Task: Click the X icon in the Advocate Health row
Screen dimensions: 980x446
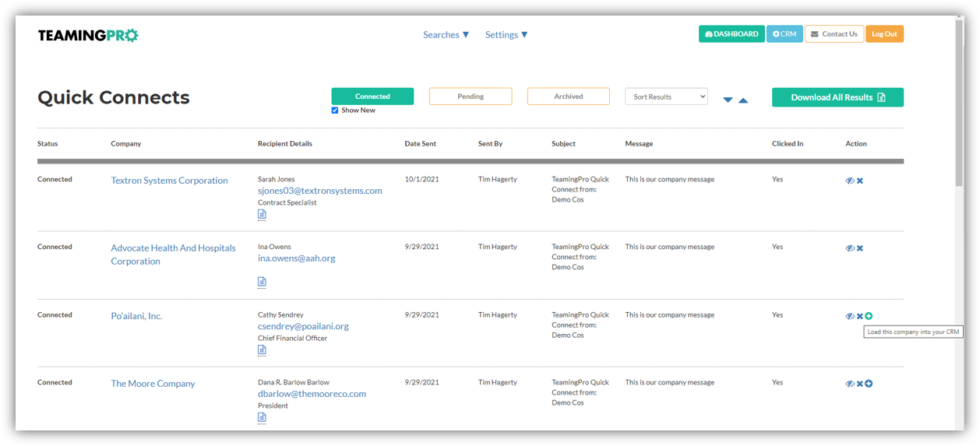Action: pyautogui.click(x=860, y=248)
